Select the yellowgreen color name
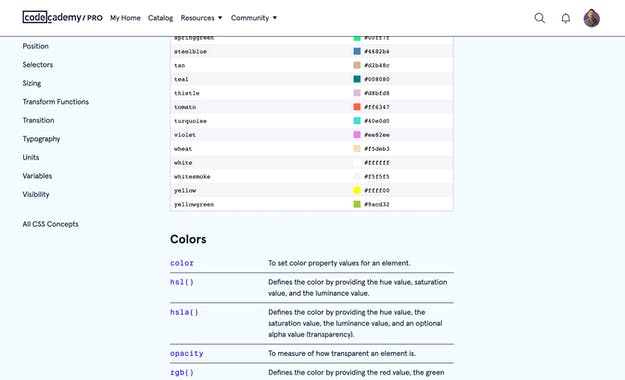Screen dimensions: 625x380 (x=194, y=205)
